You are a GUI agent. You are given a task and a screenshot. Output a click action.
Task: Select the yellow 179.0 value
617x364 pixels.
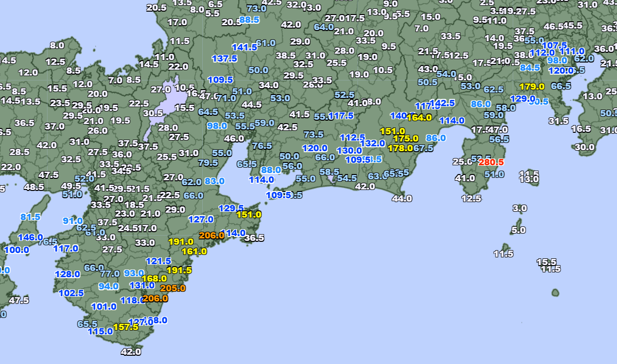[532, 87]
